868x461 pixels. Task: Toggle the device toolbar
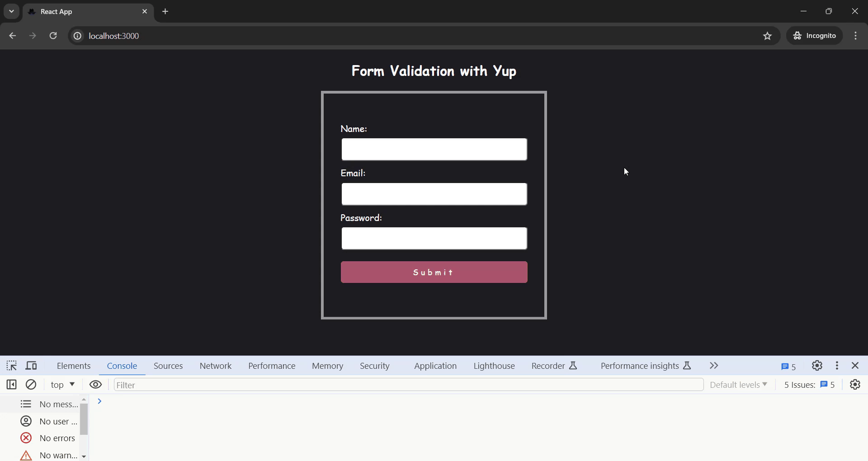31,366
